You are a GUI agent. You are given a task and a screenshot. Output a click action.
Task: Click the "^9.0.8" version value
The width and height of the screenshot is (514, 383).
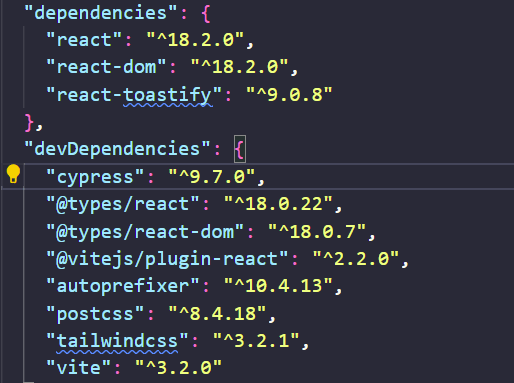[289, 95]
